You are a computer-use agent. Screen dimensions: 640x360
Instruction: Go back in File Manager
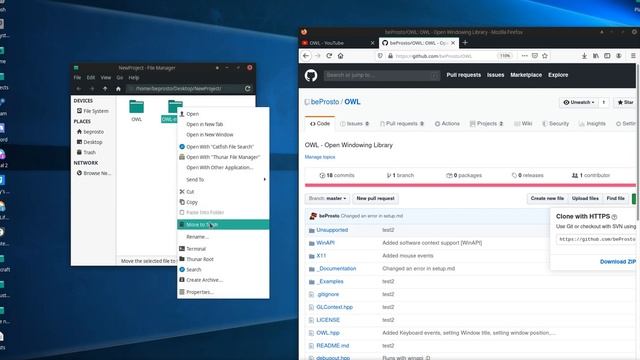pyautogui.click(x=78, y=89)
